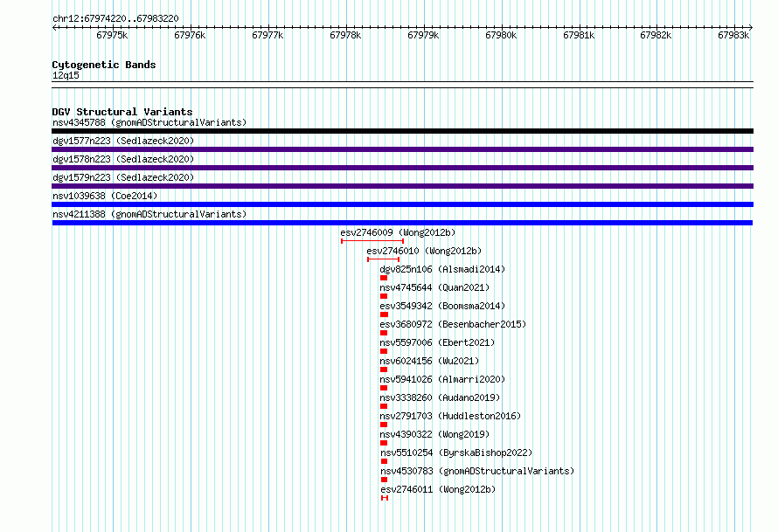Open nsv4390322 Wong2019 label

click(x=434, y=434)
